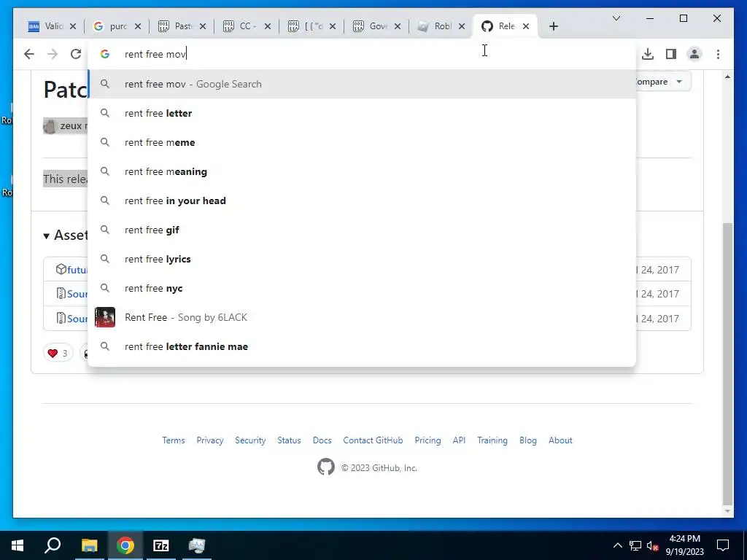
Task: Select suggestion 'rent free lyrics'
Action: tap(362, 259)
